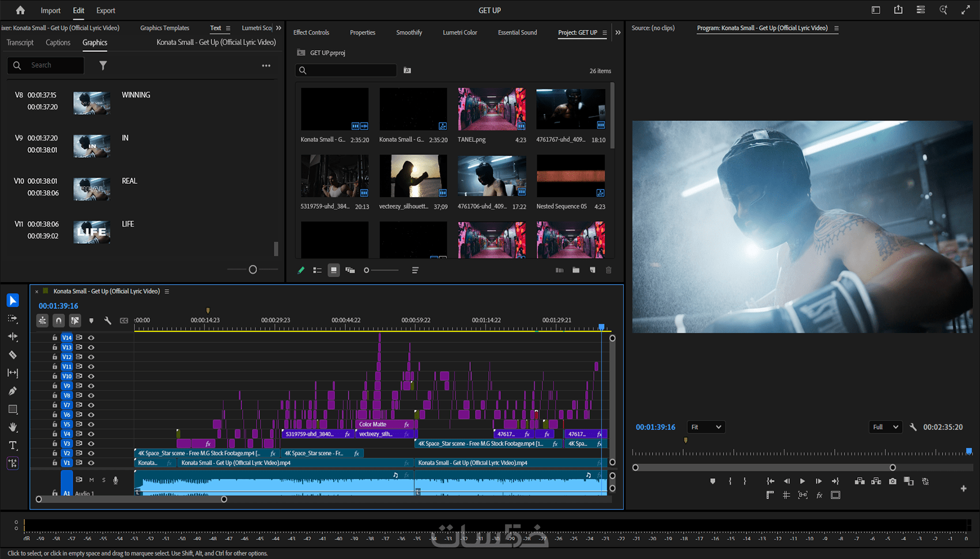Switch to the Export workspace tab

[x=105, y=10]
